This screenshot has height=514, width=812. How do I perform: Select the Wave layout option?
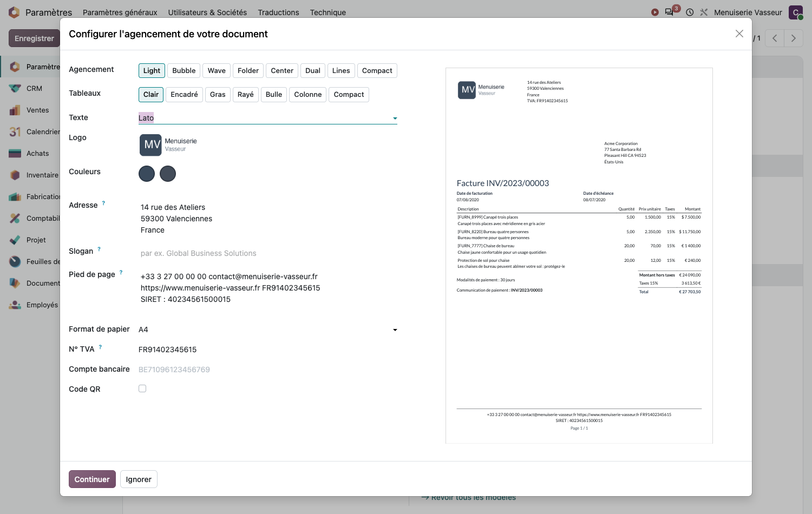pos(217,70)
